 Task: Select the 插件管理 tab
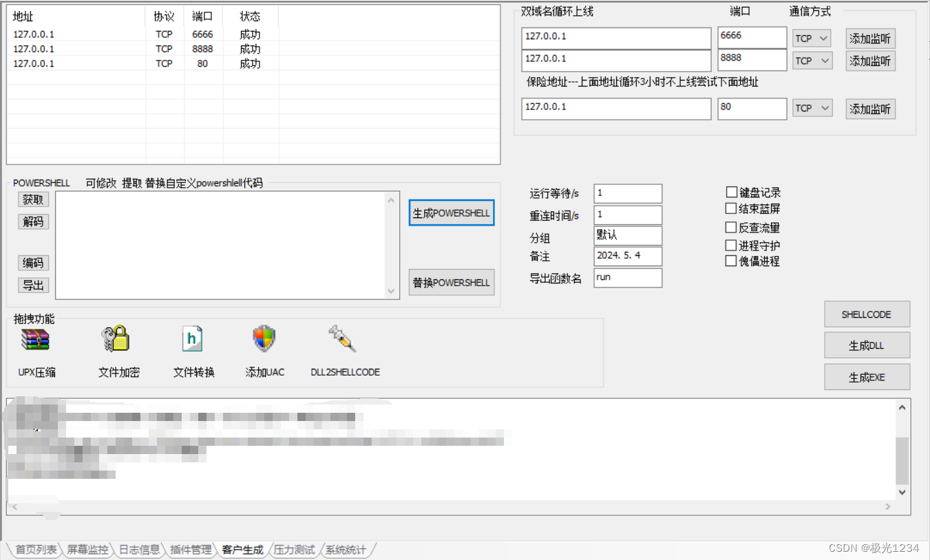point(191,550)
